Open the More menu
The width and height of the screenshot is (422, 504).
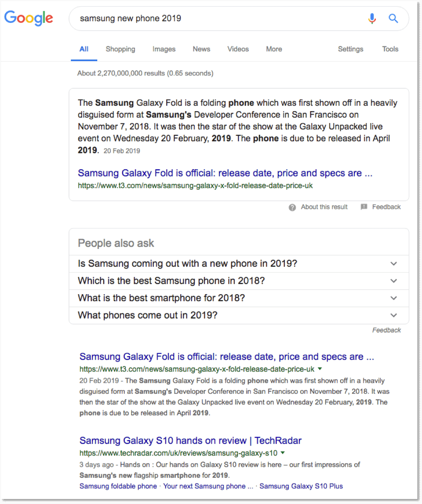click(274, 49)
